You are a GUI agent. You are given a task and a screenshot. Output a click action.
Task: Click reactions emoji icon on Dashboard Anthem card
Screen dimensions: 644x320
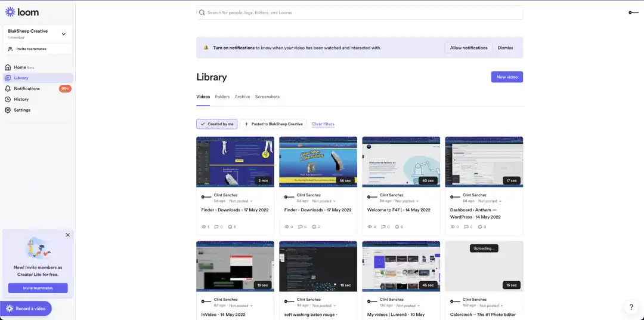[479, 227]
